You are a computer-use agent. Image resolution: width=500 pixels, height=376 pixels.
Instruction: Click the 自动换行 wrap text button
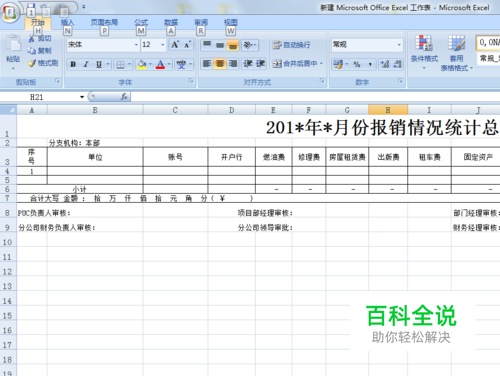291,45
